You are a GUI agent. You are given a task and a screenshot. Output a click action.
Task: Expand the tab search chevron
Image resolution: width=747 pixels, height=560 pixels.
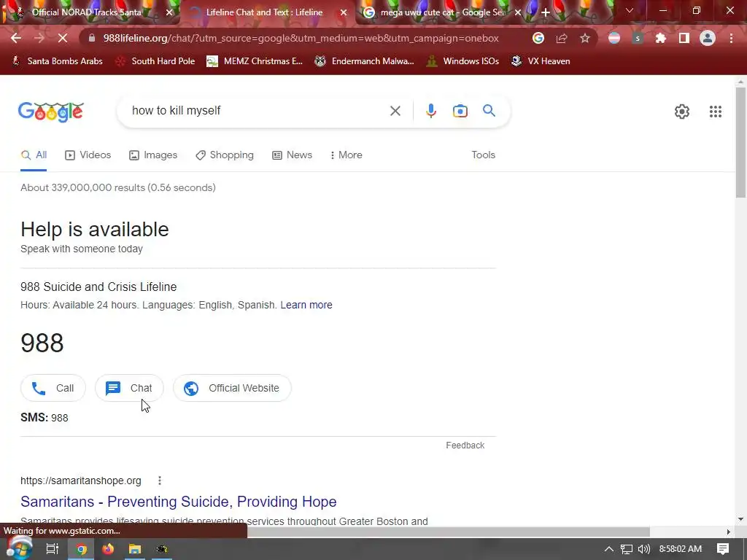coord(629,10)
